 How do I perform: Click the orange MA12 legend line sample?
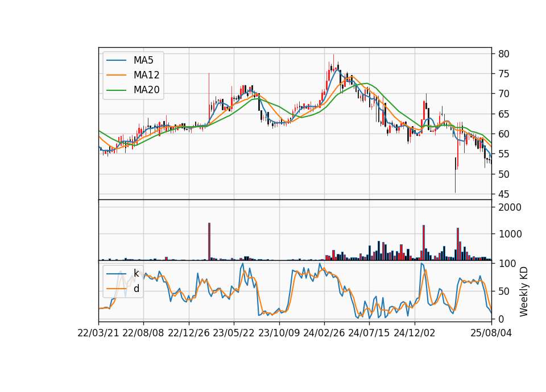tap(116, 75)
